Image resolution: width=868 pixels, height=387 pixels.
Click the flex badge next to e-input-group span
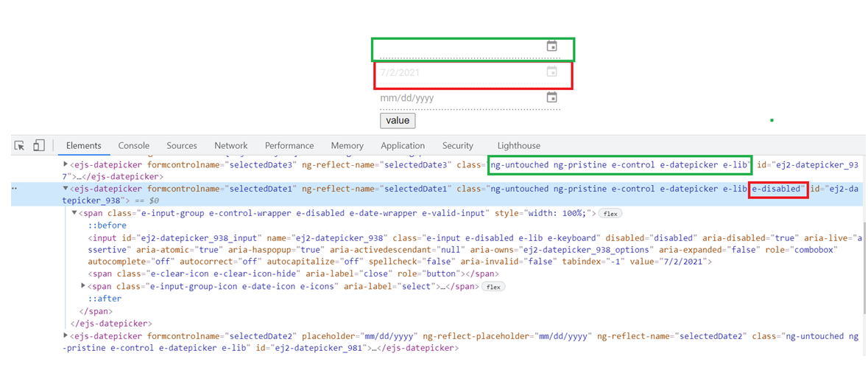[x=609, y=214]
